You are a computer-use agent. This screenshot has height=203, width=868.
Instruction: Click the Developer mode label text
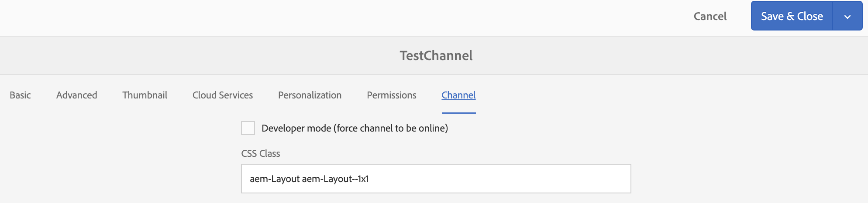click(296, 128)
